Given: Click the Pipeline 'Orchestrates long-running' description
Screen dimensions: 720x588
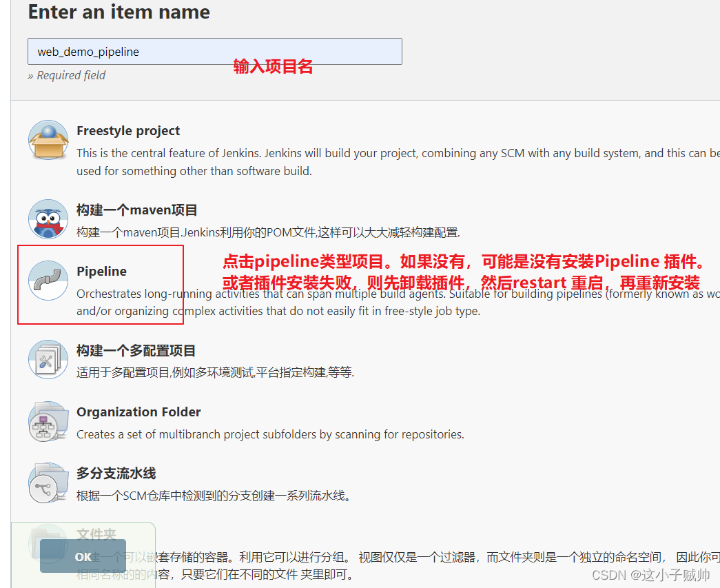Looking at the screenshot, I should [x=398, y=302].
